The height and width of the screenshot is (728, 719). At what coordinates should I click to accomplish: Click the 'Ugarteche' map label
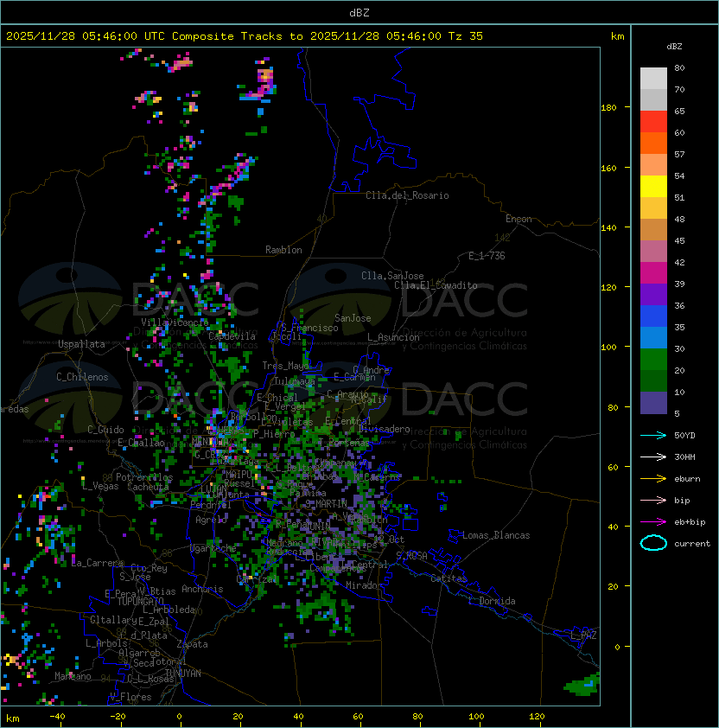click(x=213, y=548)
